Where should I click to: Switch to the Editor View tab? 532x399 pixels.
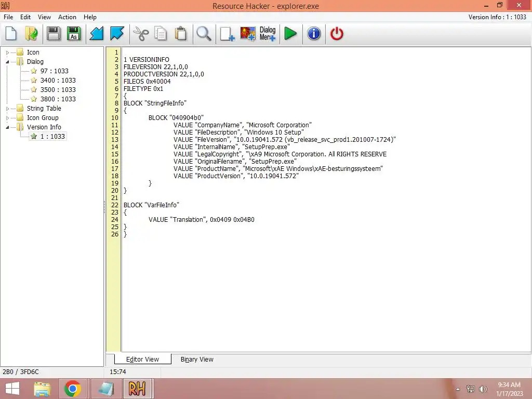142,359
